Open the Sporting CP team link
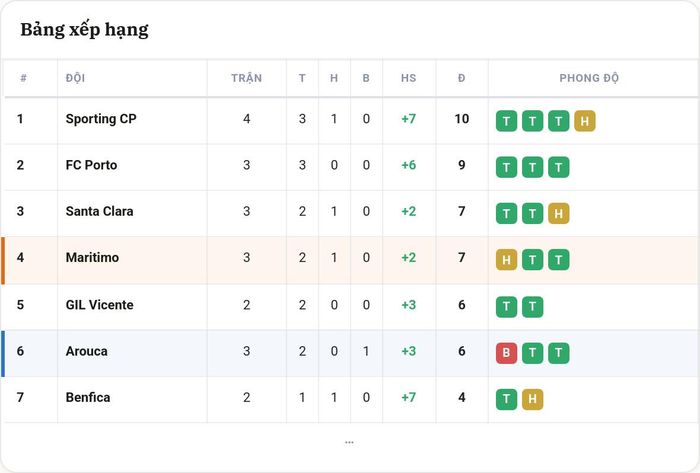 [101, 119]
